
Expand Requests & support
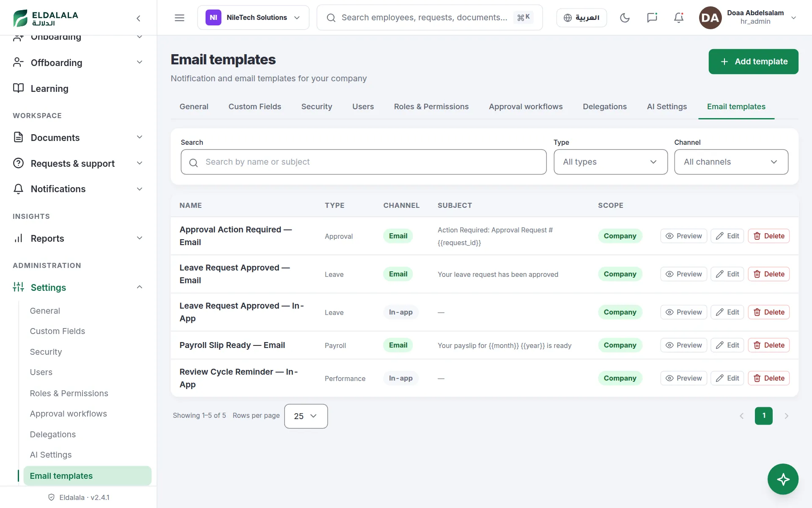pos(78,163)
